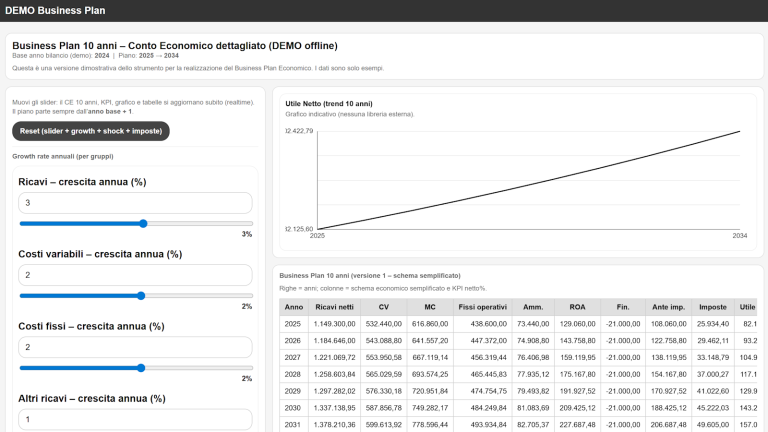Click the 2028 row in the table

(x=293, y=373)
